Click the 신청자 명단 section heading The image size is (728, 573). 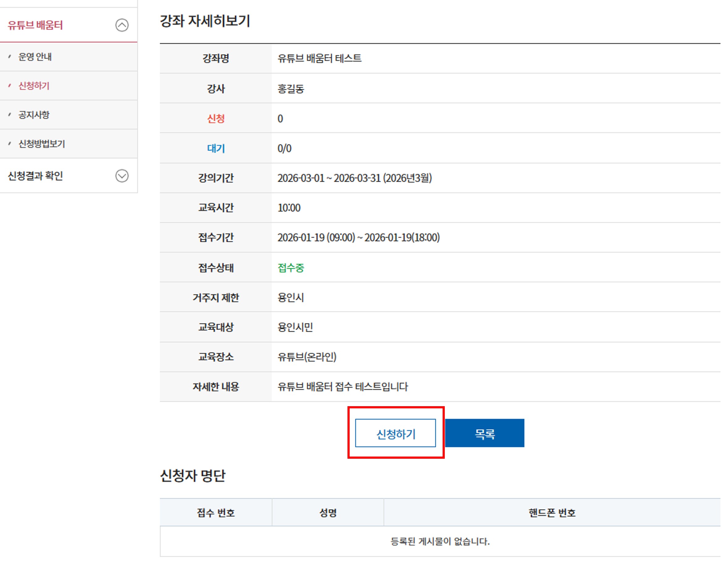(x=192, y=475)
